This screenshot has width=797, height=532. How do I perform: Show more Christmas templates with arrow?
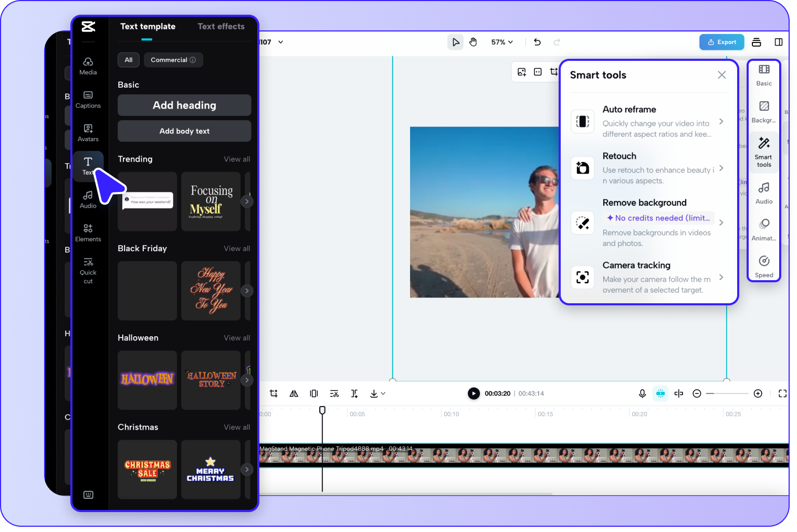(247, 470)
